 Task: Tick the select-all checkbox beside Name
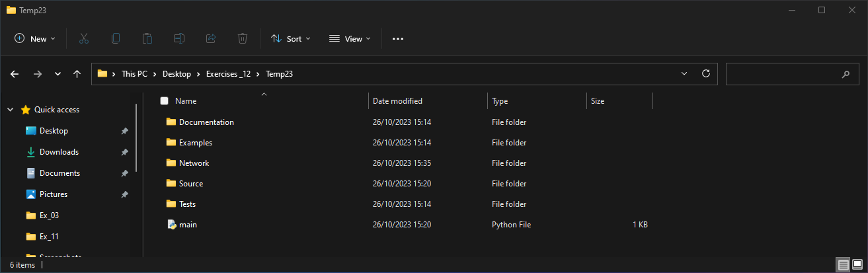point(165,101)
